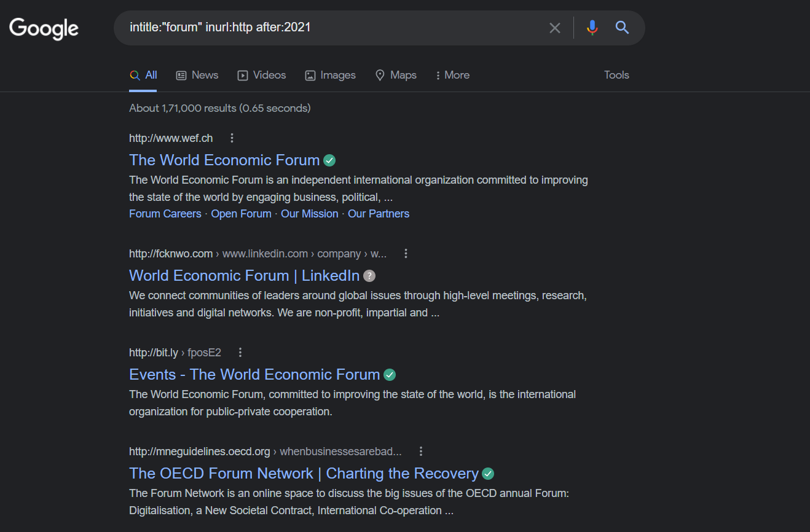This screenshot has width=810, height=532.
Task: Open the Our Mission sitelink
Action: (310, 214)
